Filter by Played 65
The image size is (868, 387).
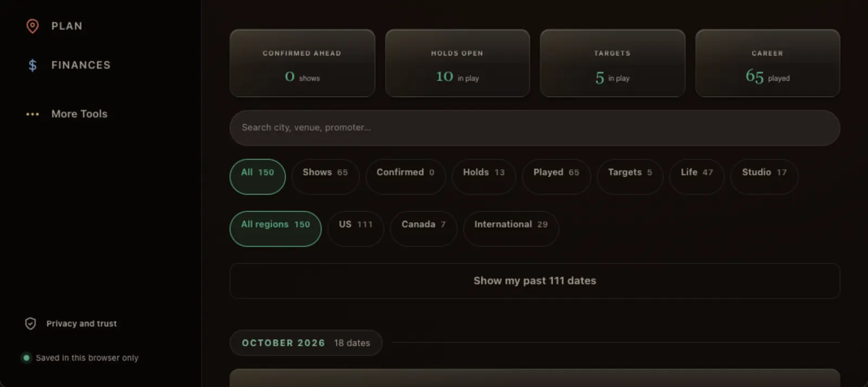click(556, 177)
